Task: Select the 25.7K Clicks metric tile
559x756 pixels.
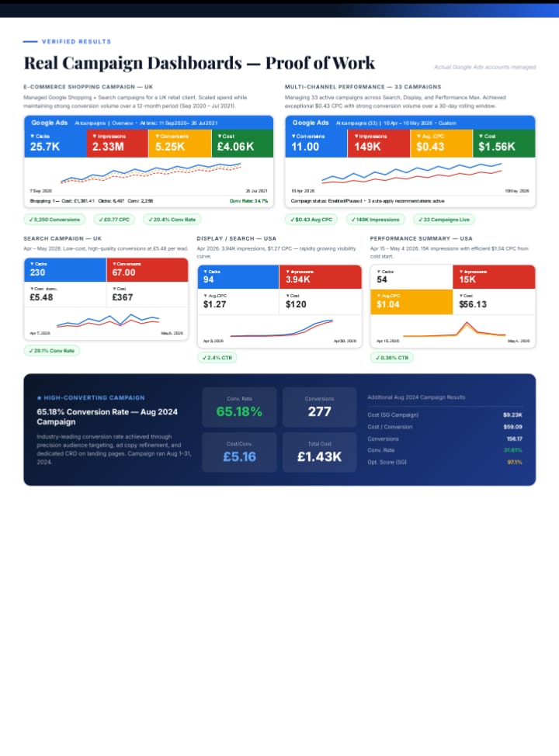Action: point(55,143)
